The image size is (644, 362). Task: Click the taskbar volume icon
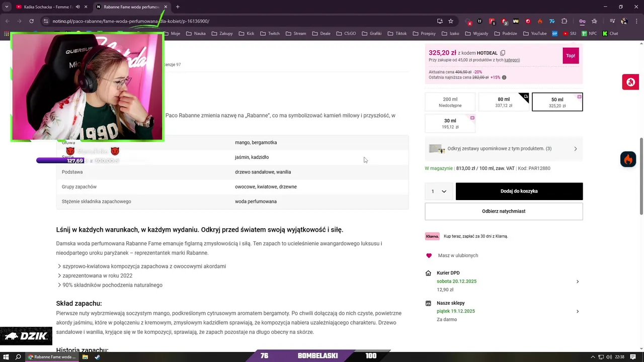click(x=609, y=357)
